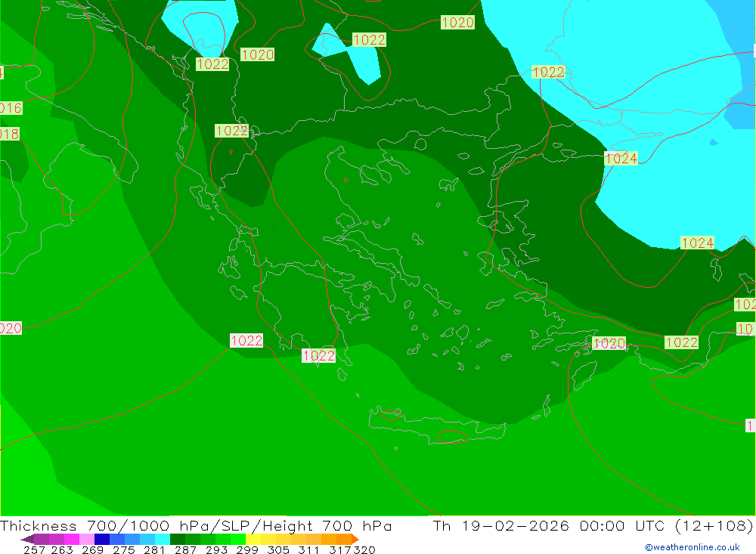The width and height of the screenshot is (756, 554).
Task: Click the cyan legend swatch above 281
Action: pyautogui.click(x=163, y=539)
